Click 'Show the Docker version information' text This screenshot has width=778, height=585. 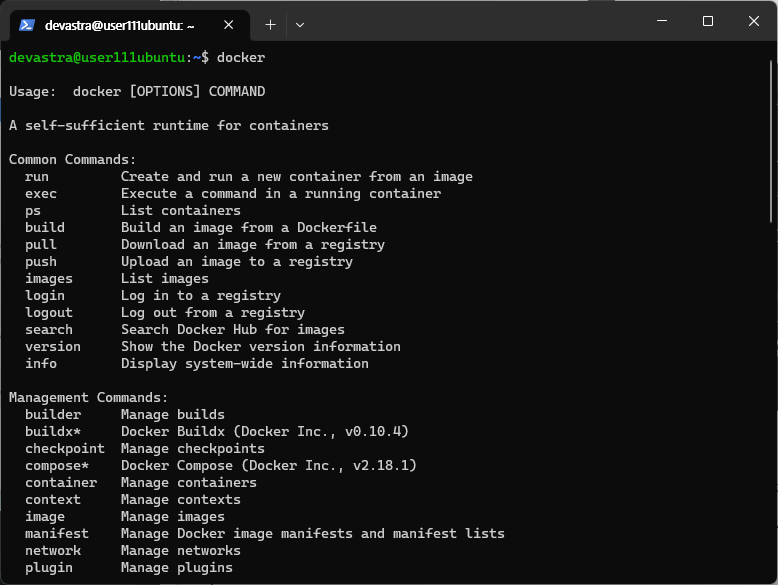[x=260, y=346]
